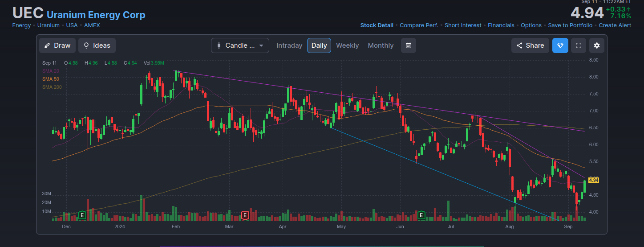Click the SMA 20 legend label
Screen dimensions: 644x247
(51, 71)
